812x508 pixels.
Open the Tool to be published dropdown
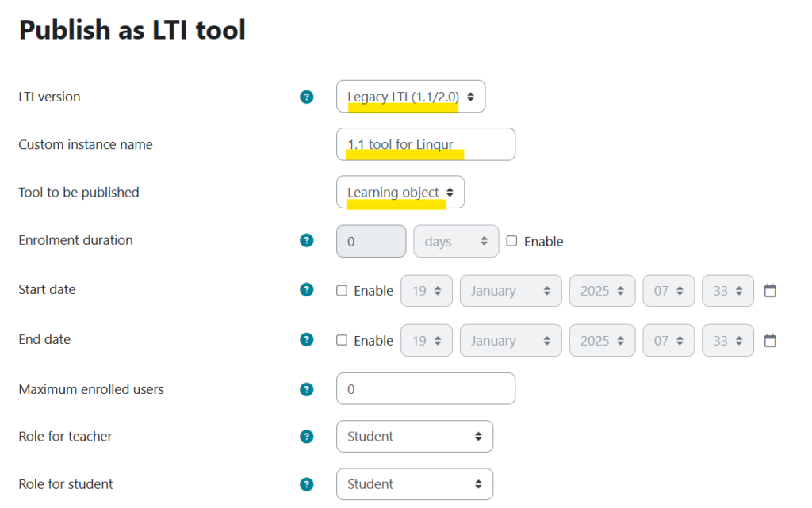coord(400,193)
